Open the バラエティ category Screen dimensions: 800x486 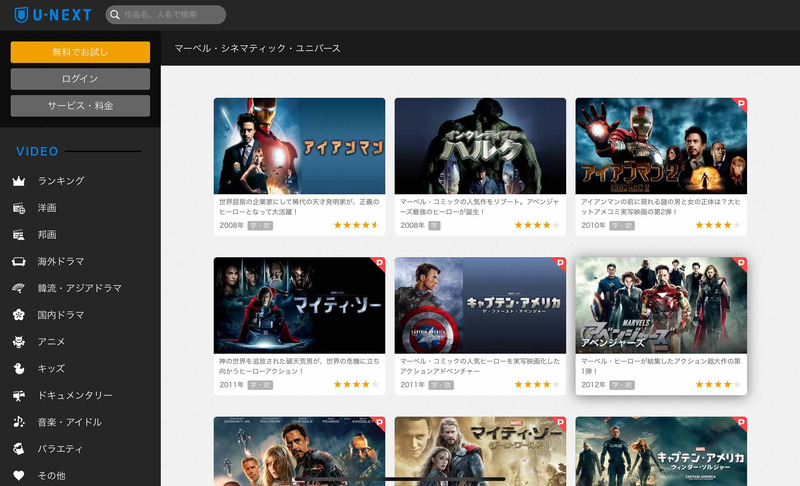tap(60, 449)
